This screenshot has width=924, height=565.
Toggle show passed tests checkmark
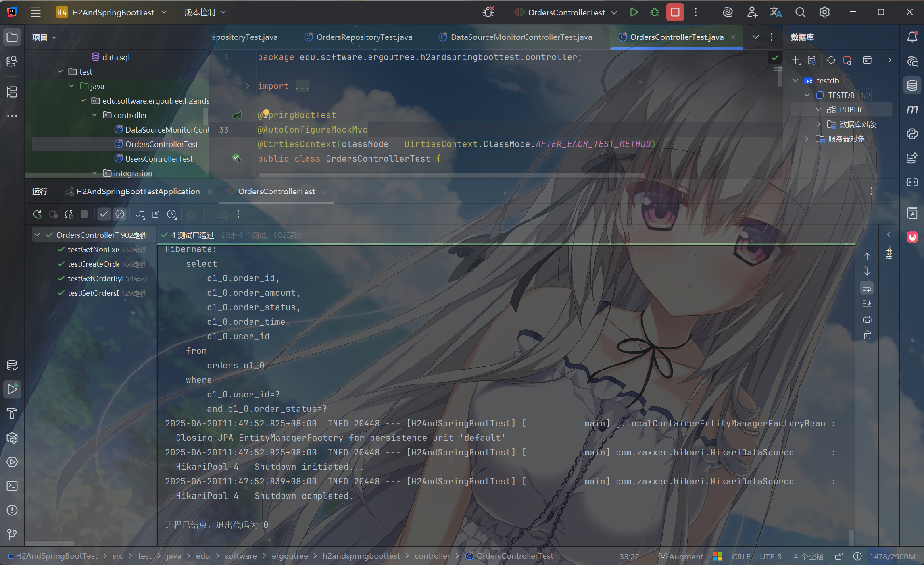click(104, 214)
